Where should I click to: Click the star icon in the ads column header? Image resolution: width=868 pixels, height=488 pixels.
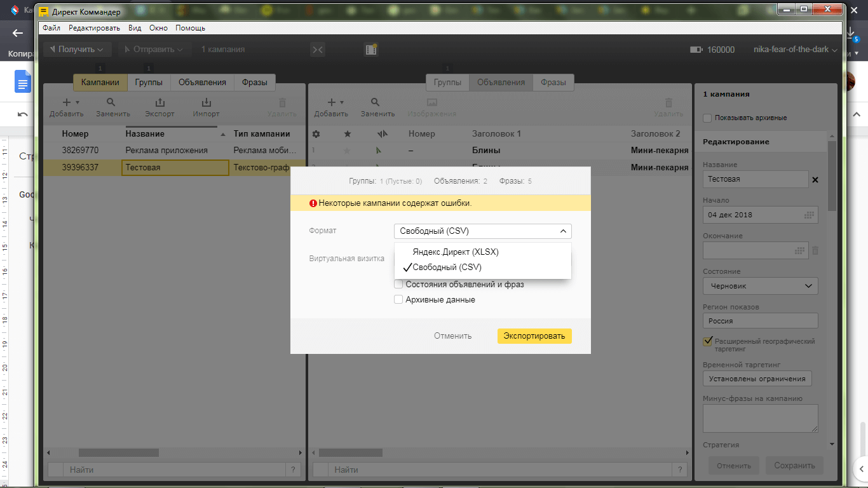click(346, 134)
